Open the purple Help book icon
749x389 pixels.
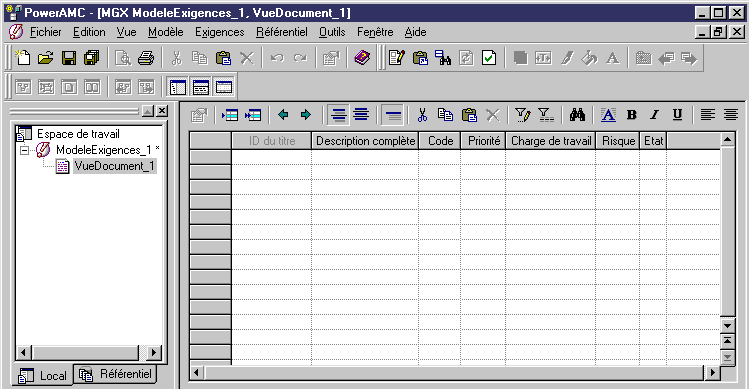(363, 58)
